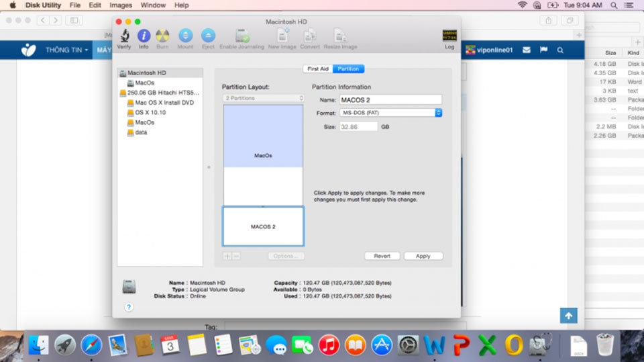The width and height of the screenshot is (644, 362).
Task: Open the Window menu
Action: tap(153, 5)
